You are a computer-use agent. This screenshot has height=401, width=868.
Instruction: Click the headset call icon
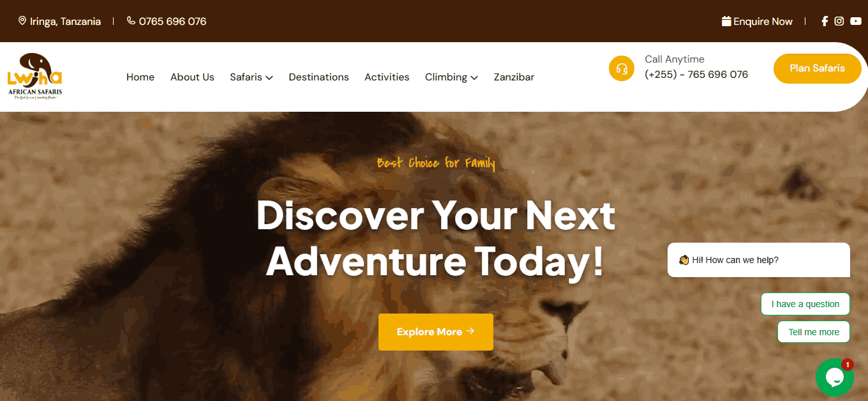coord(622,68)
